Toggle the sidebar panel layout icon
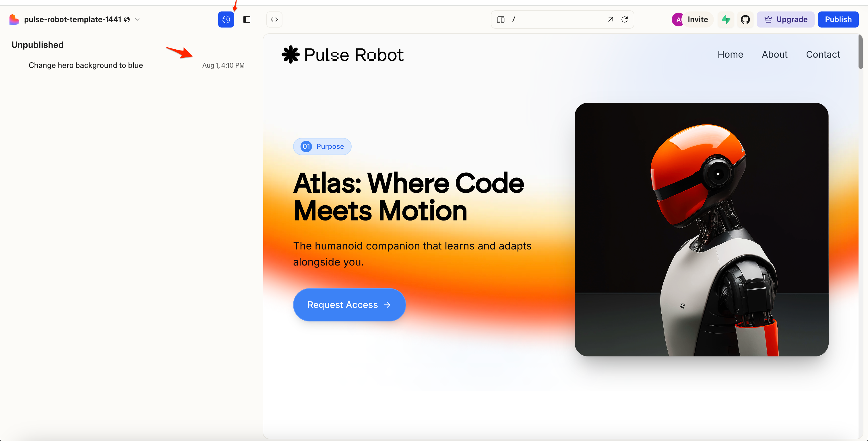Viewport: 868px width, 441px height. (x=247, y=19)
